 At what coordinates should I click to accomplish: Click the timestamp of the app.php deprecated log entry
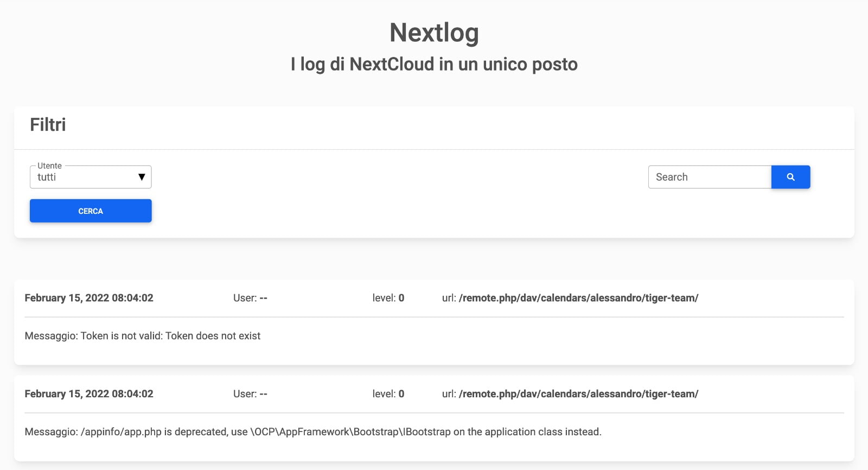[89, 394]
